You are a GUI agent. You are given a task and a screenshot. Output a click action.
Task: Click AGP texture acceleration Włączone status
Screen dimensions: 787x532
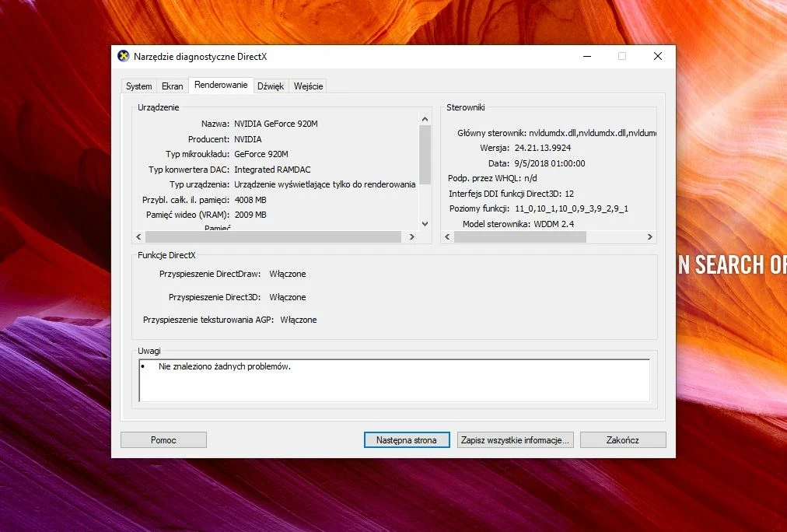[299, 320]
